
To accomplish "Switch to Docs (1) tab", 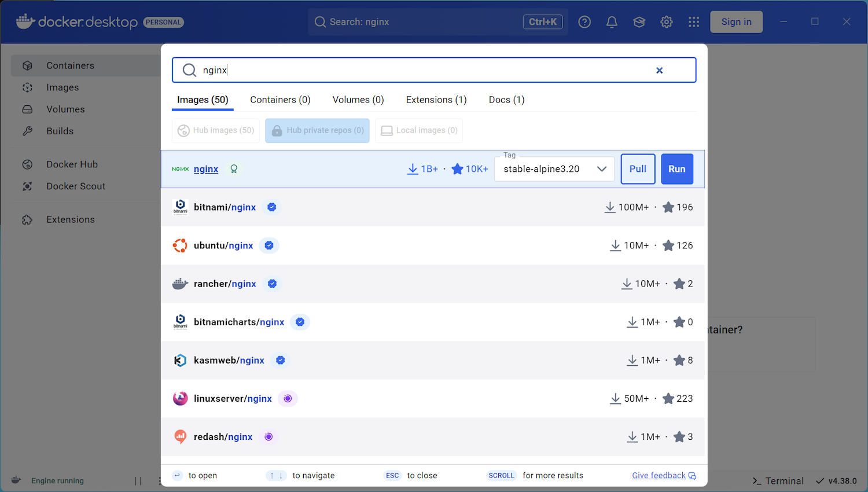I will [506, 100].
